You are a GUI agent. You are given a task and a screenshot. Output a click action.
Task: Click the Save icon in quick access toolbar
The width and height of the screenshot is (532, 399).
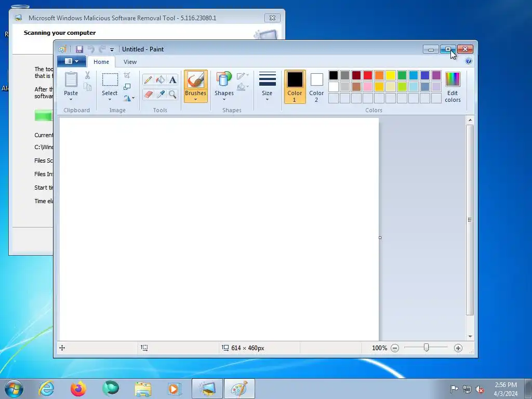[x=79, y=49]
